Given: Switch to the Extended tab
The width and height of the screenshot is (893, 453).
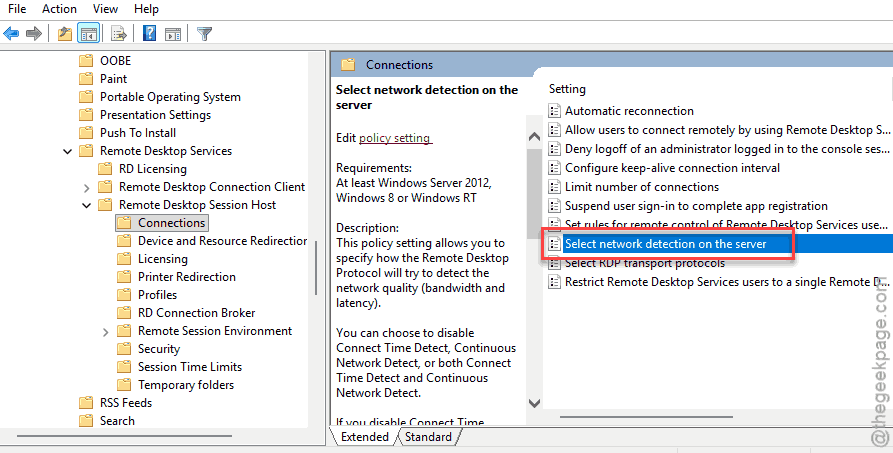Looking at the screenshot, I should (364, 437).
